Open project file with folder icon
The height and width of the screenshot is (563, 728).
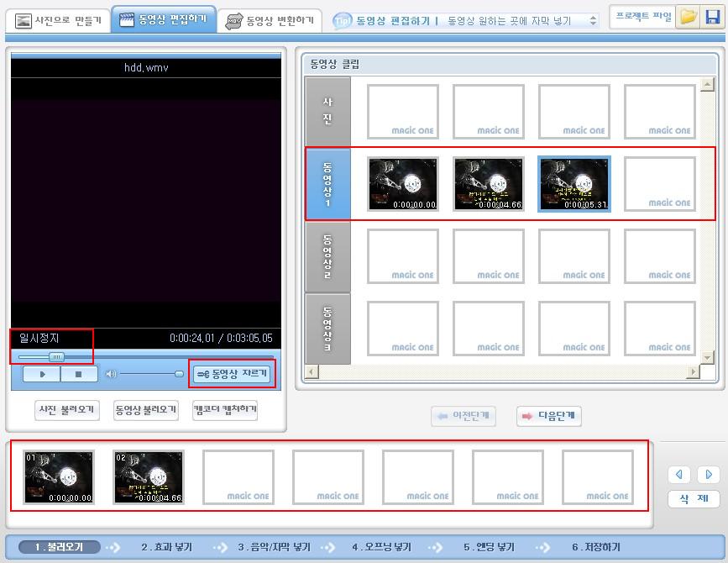coord(688,17)
